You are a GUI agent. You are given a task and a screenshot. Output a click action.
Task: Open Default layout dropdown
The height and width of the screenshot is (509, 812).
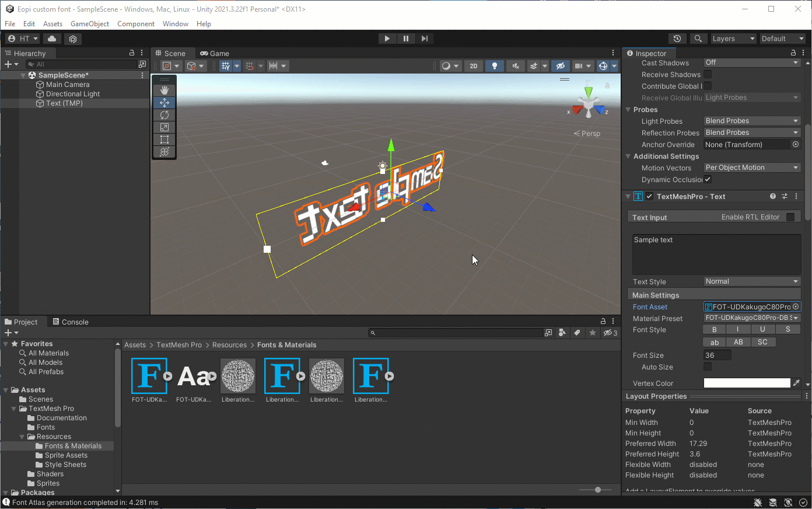pyautogui.click(x=782, y=39)
